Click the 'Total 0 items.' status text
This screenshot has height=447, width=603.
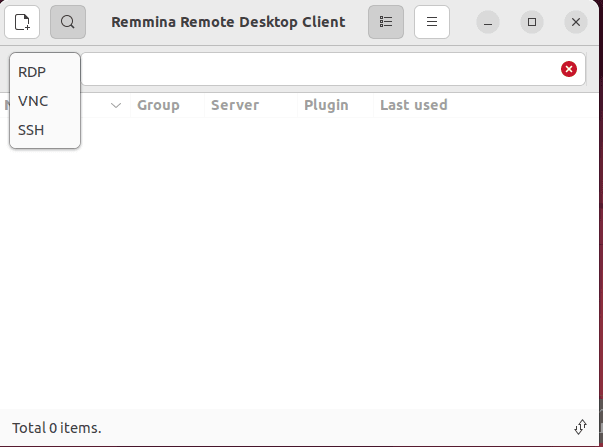(57, 428)
